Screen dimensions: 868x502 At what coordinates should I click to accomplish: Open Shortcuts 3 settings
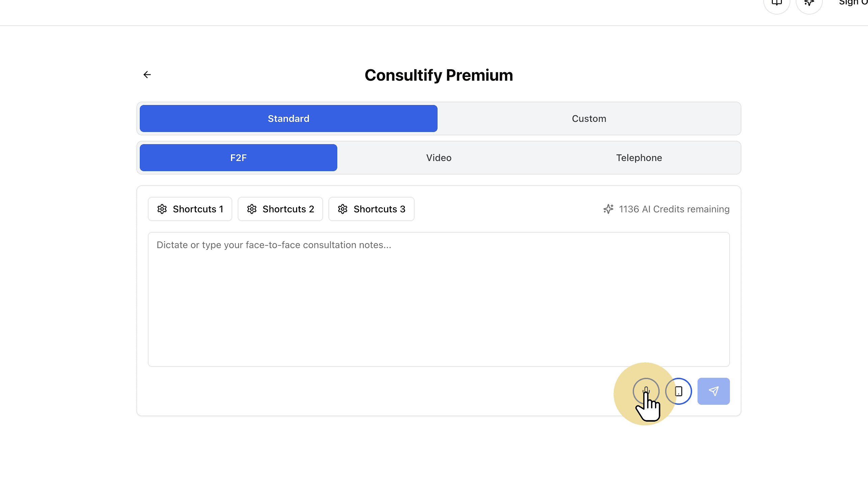pos(371,209)
